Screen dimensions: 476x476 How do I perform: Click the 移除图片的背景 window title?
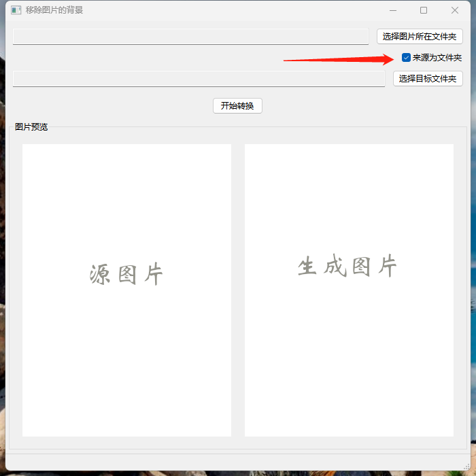pos(54,10)
